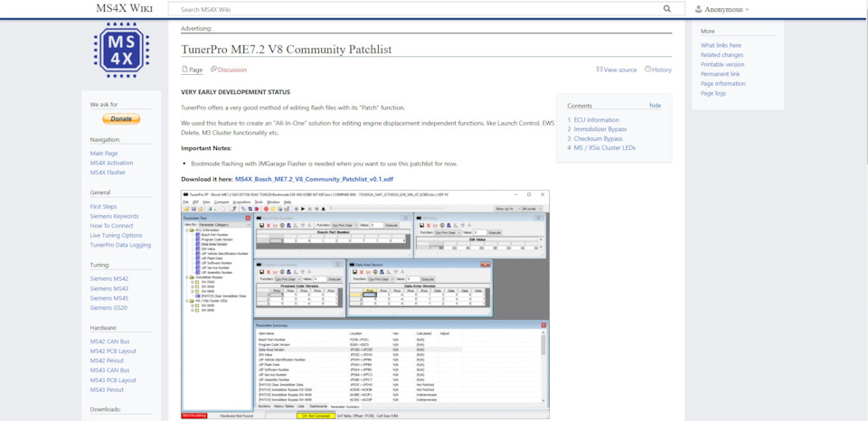This screenshot has height=421, width=868.
Task: Select the Dashboards tab
Action: (317, 406)
